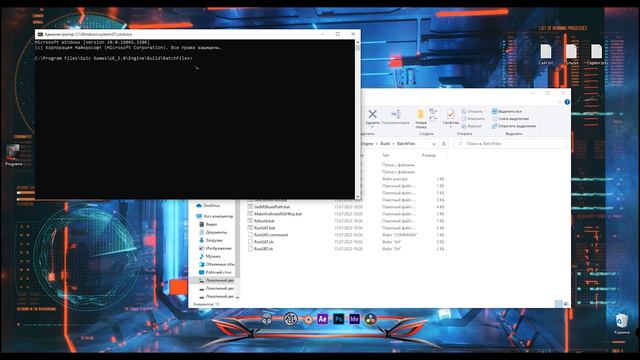
Task: Expand the address bar history dropdown
Action: [433, 144]
